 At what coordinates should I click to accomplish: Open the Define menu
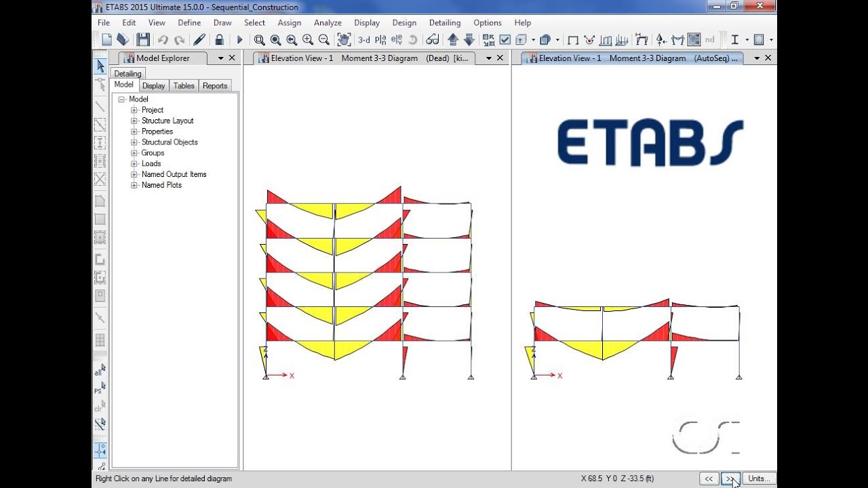pos(189,22)
